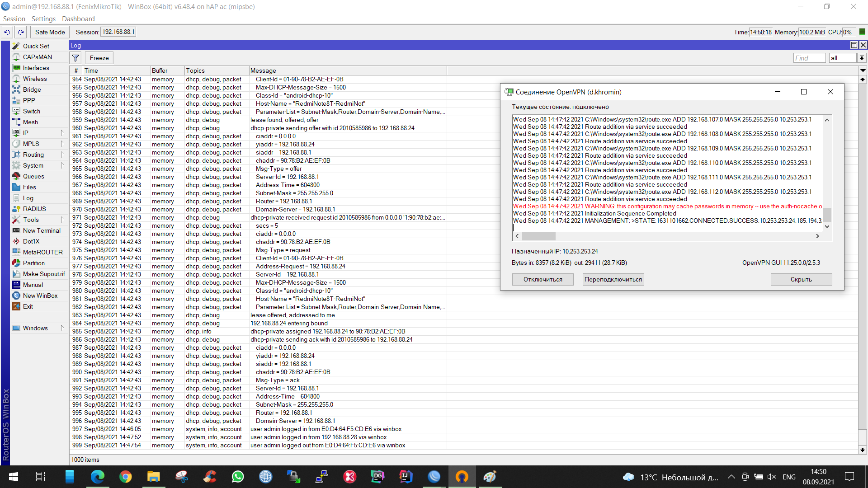Click the ENG language indicator

coord(789,477)
